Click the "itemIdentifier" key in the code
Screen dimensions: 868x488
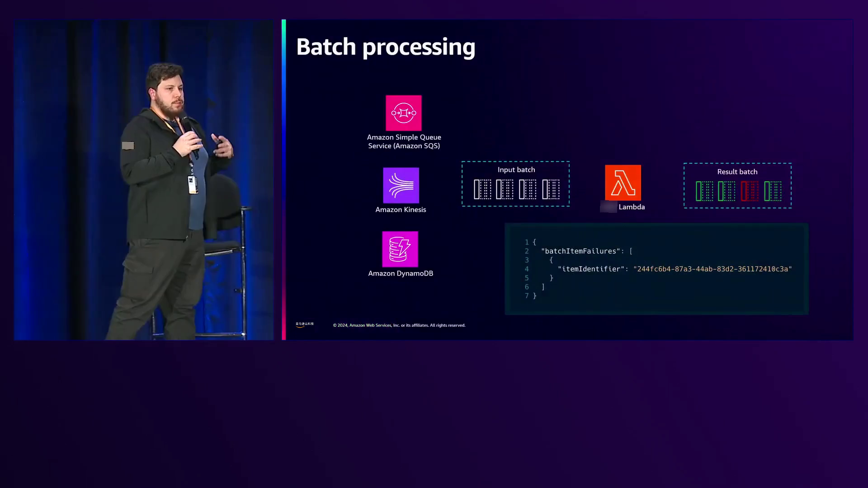[591, 269]
